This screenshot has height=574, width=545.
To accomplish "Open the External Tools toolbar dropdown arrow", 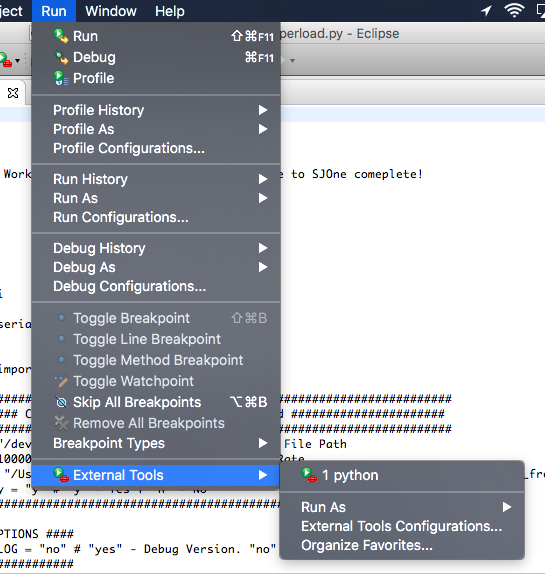I will click(17, 61).
